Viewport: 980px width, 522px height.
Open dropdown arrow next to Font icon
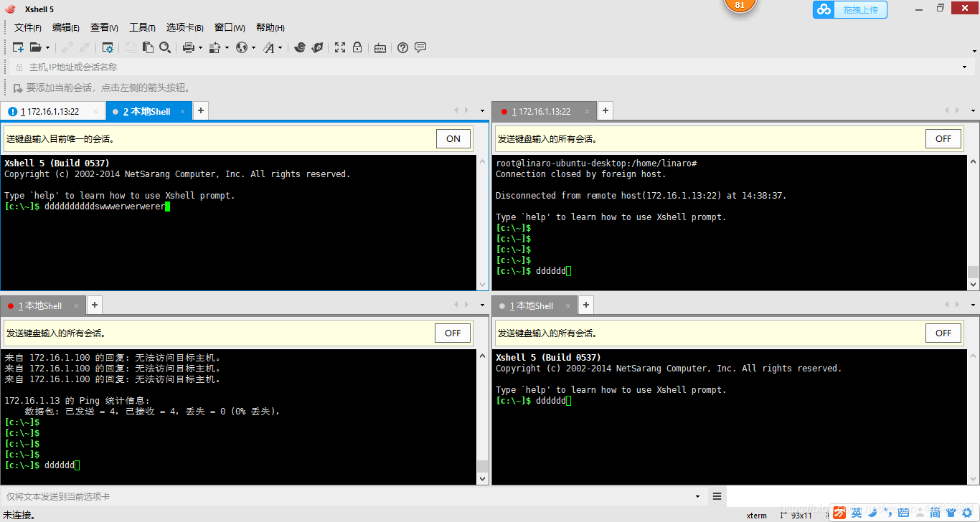click(x=280, y=48)
